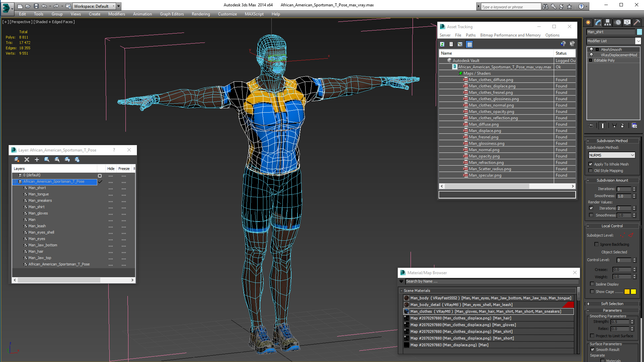Uncheck Apply To Whole Mesh checkbox

pos(591,164)
